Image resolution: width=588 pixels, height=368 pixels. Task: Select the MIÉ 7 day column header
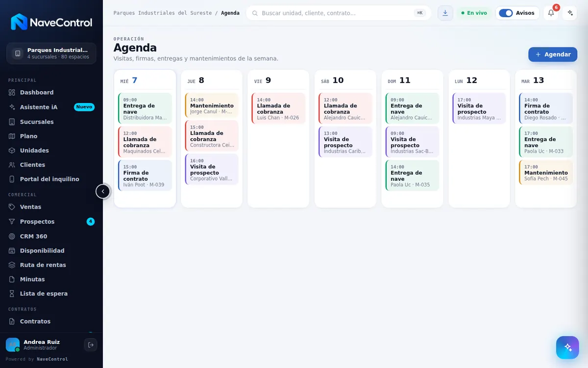[x=145, y=80]
